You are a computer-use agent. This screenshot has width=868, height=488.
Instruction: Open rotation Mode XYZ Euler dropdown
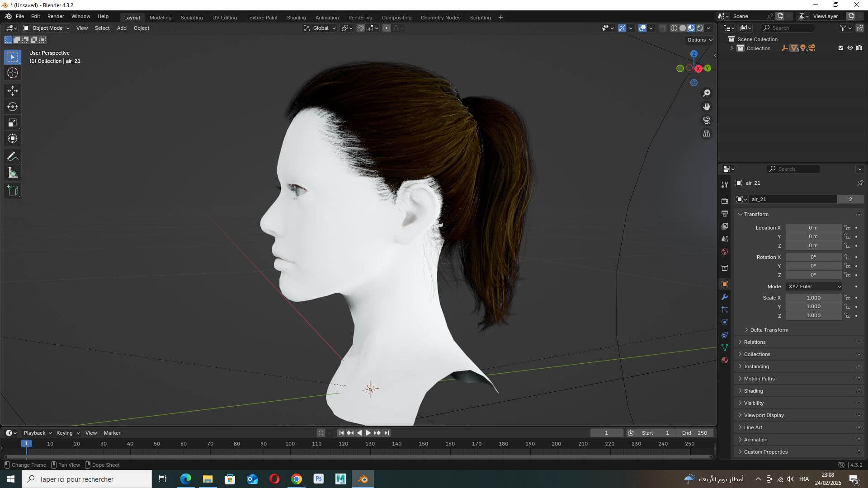[x=814, y=286]
